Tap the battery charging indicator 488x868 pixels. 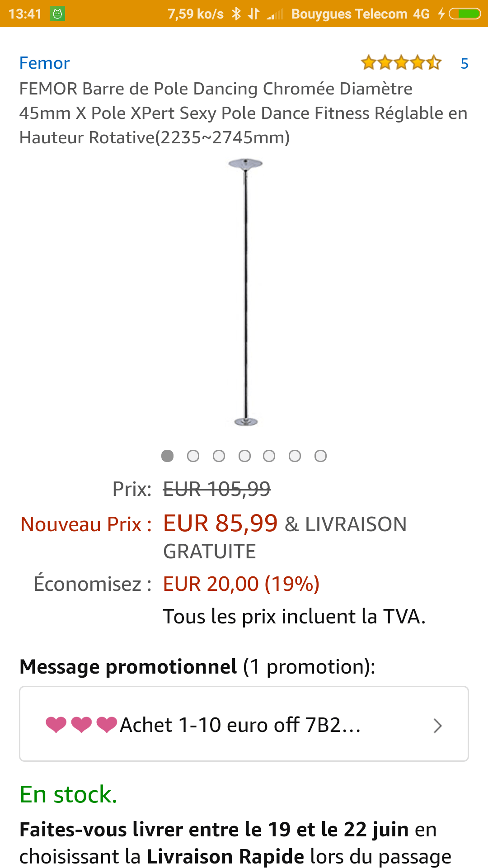click(x=464, y=14)
